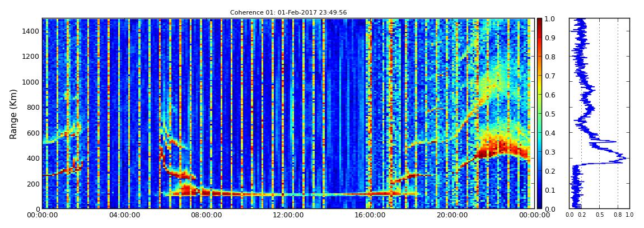Click the 0.1 label on the colorbar
This screenshot has height=228, width=644.
[550, 190]
